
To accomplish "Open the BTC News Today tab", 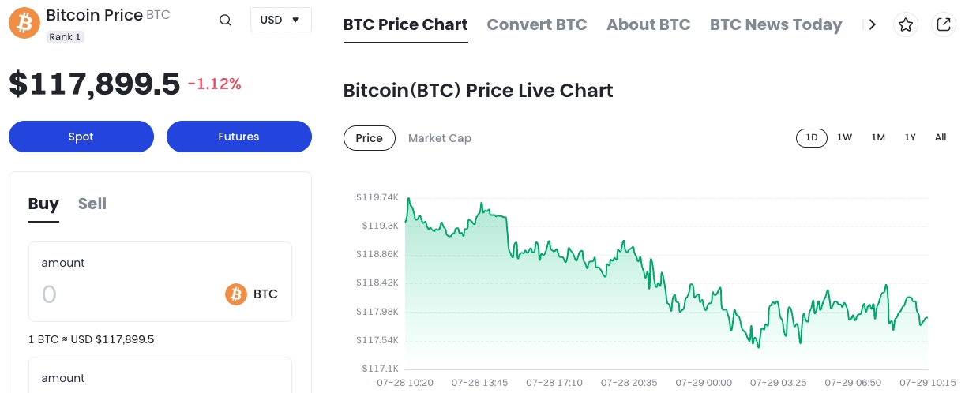I will pos(775,24).
